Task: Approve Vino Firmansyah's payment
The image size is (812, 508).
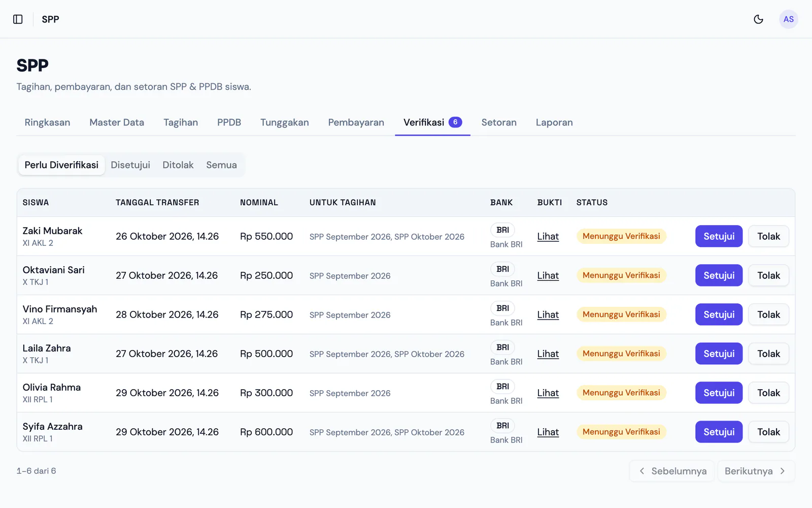Action: [719, 314]
